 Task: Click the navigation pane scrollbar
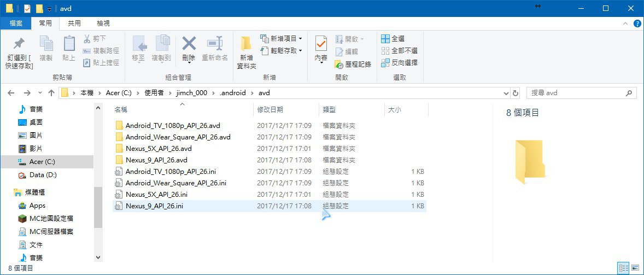pyautogui.click(x=98, y=207)
